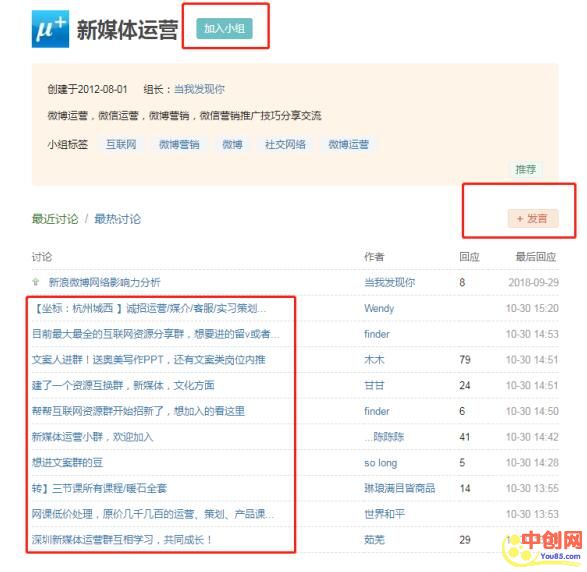587x572 pixels.
Task: Click the + 发言 post button
Action: tap(533, 219)
